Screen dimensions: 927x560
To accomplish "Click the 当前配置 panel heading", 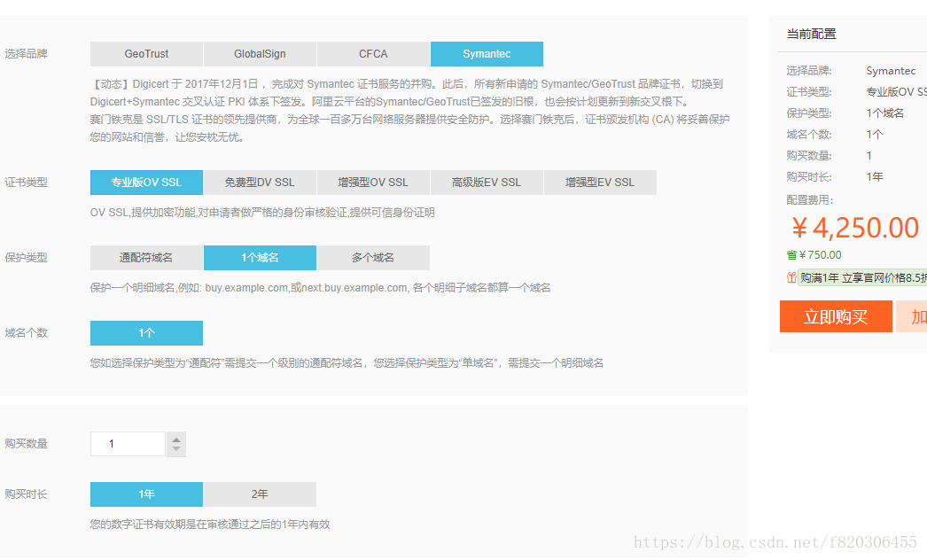I will point(811,35).
